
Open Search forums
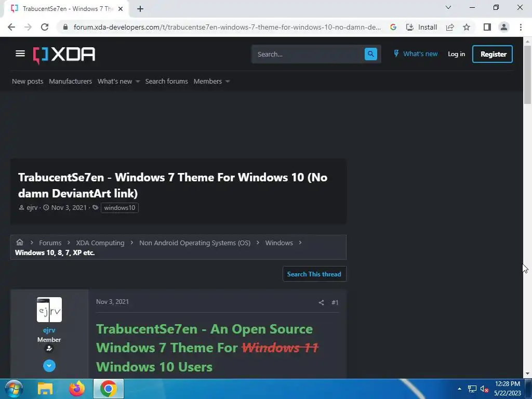tap(166, 81)
